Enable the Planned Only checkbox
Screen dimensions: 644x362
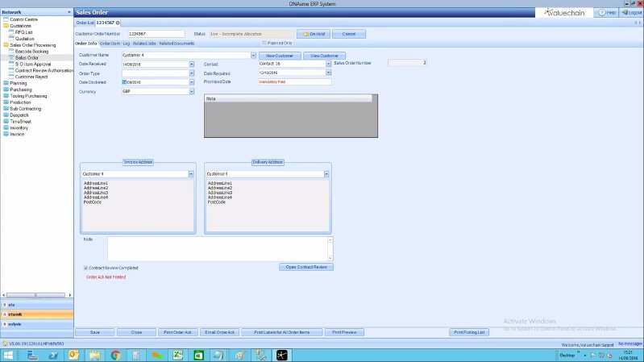263,43
